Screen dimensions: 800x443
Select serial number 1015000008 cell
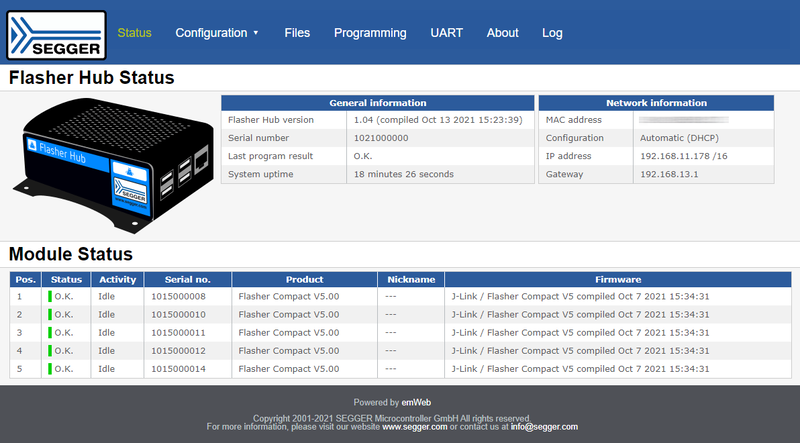pos(178,297)
